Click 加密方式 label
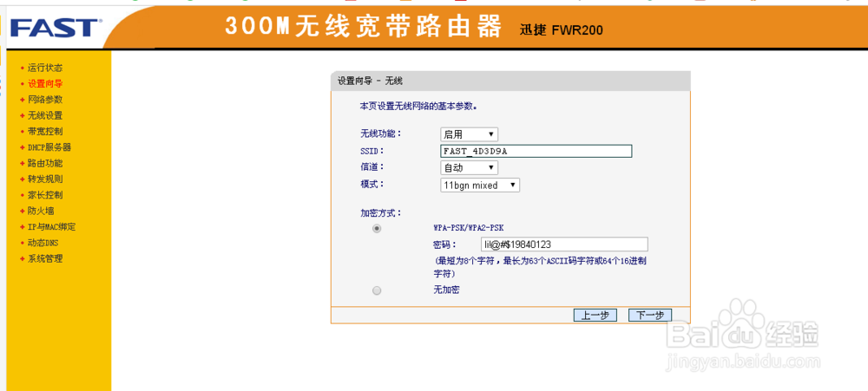 [381, 212]
